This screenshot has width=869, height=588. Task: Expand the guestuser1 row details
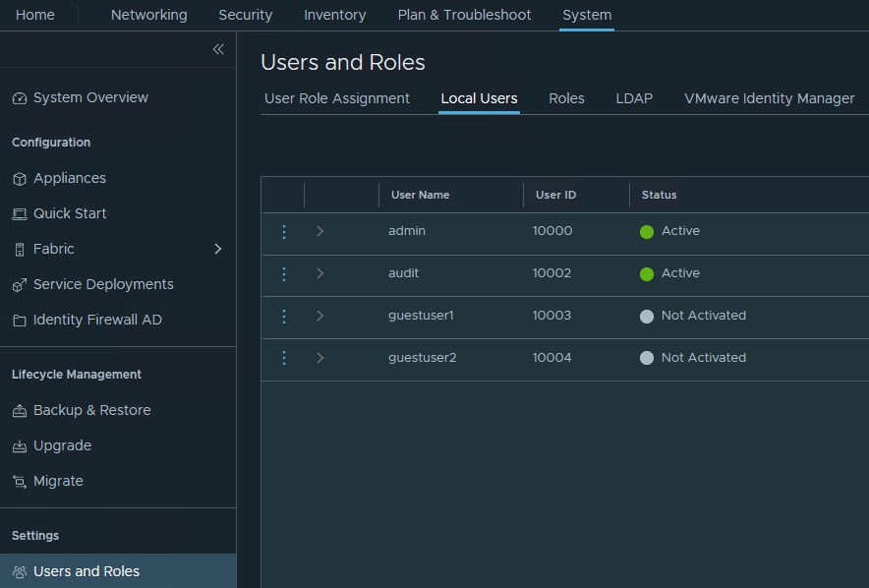point(320,316)
